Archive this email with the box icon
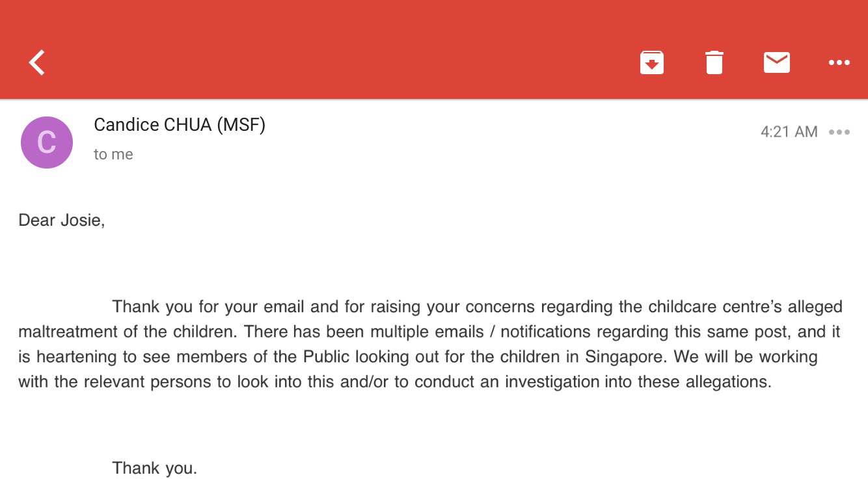Screen dimensions: 868x488 coord(651,62)
